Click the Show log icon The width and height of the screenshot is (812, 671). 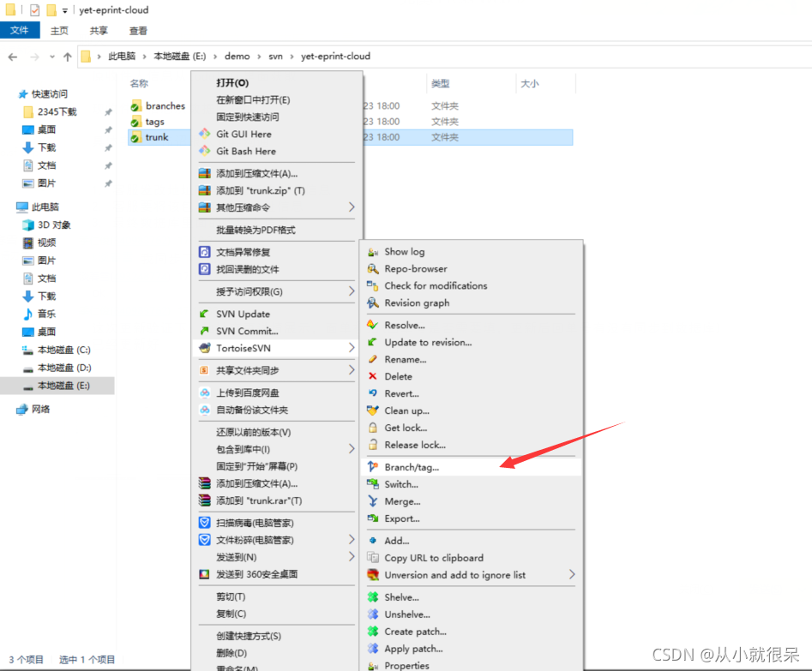(373, 252)
